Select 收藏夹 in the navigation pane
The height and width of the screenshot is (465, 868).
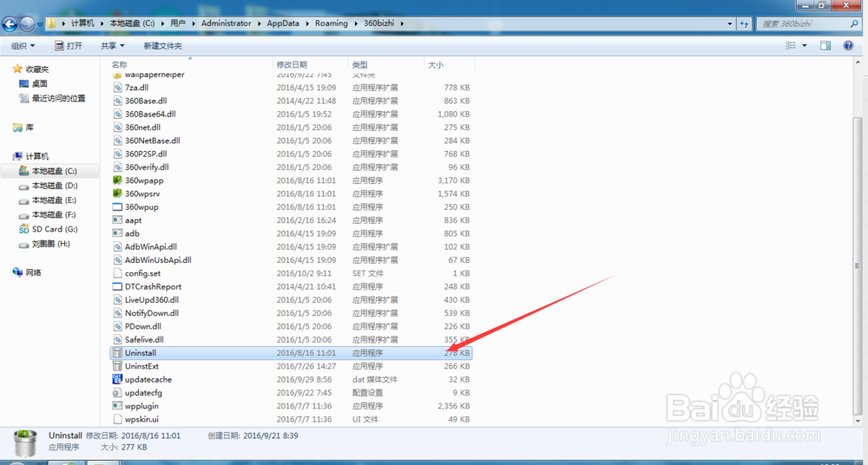[37, 69]
